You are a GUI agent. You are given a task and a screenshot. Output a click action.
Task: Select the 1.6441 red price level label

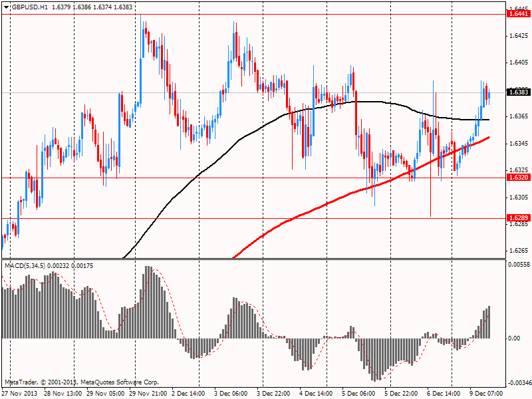click(518, 14)
